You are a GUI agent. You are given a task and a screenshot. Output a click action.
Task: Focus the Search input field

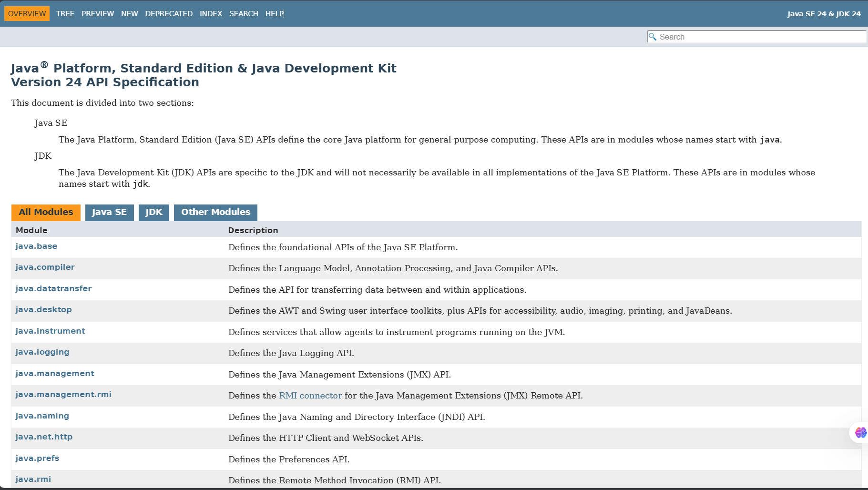[757, 37]
